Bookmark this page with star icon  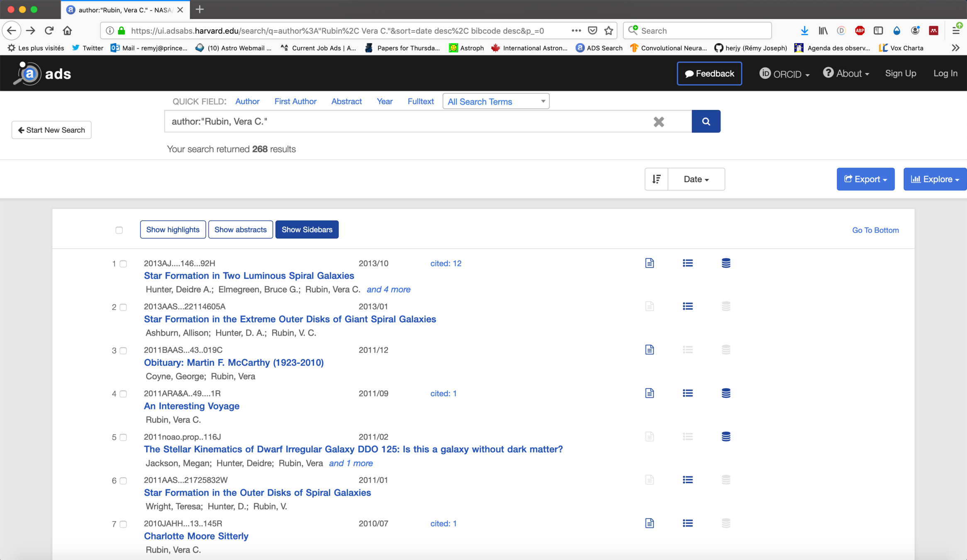point(609,31)
